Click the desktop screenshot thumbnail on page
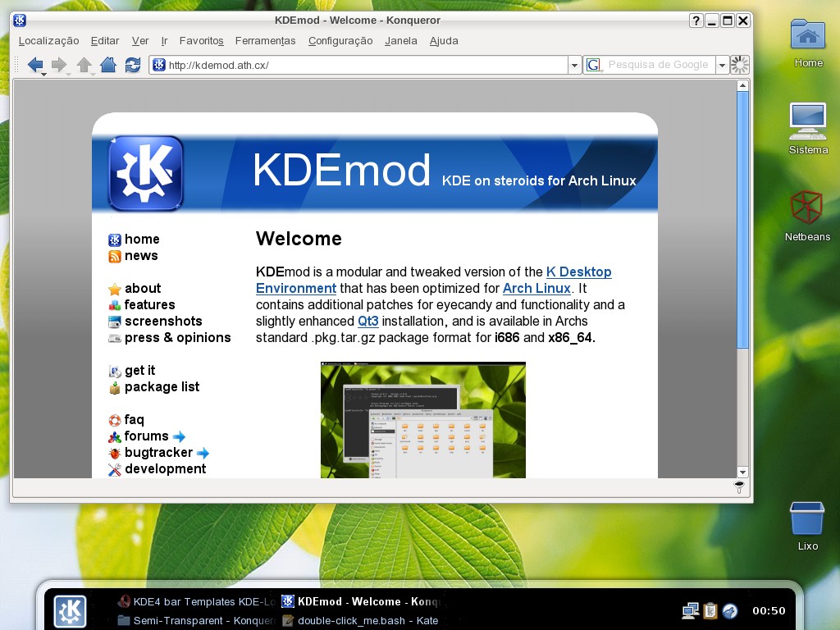 click(x=423, y=420)
